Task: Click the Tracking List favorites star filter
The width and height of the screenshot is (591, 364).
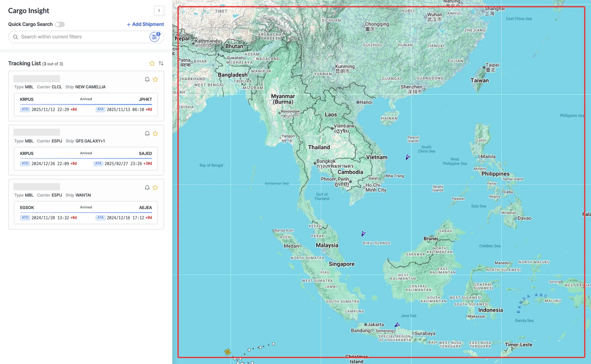Action: 152,63
